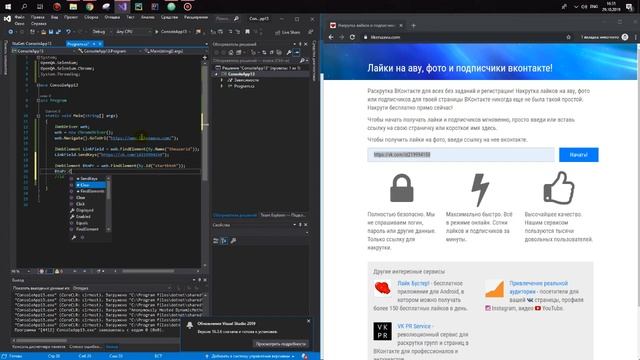Switch to Chrome in the taskbar
Viewport: 640px width, 360px height.
pyautogui.click(x=89, y=7)
